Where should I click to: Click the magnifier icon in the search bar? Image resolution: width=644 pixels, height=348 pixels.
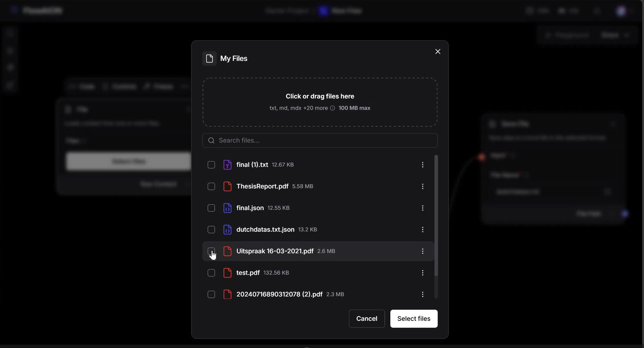point(211,140)
